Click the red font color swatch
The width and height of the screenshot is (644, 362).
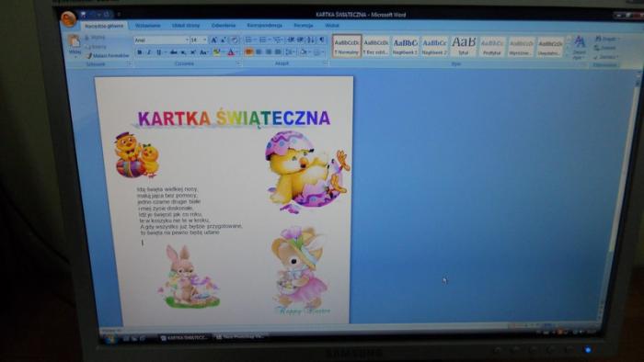click(x=231, y=52)
